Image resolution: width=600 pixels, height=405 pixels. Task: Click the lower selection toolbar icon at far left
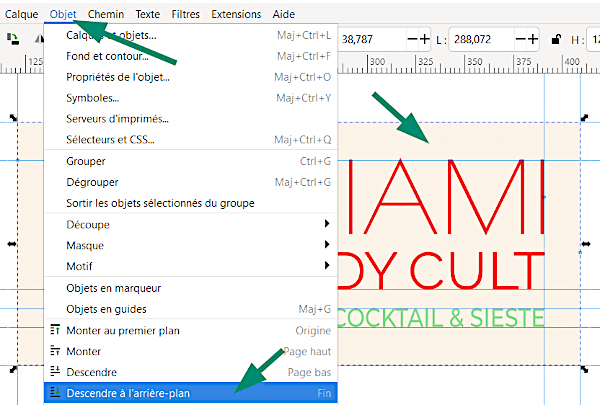click(13, 39)
